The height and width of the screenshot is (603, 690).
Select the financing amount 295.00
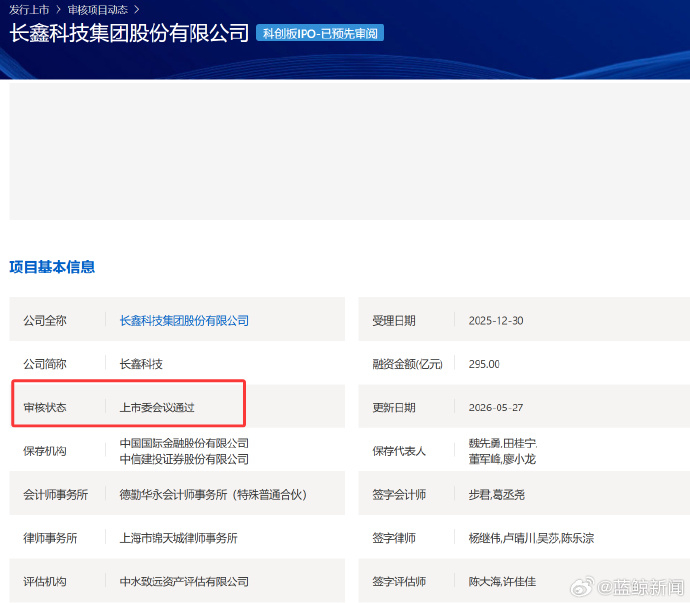[x=484, y=364]
